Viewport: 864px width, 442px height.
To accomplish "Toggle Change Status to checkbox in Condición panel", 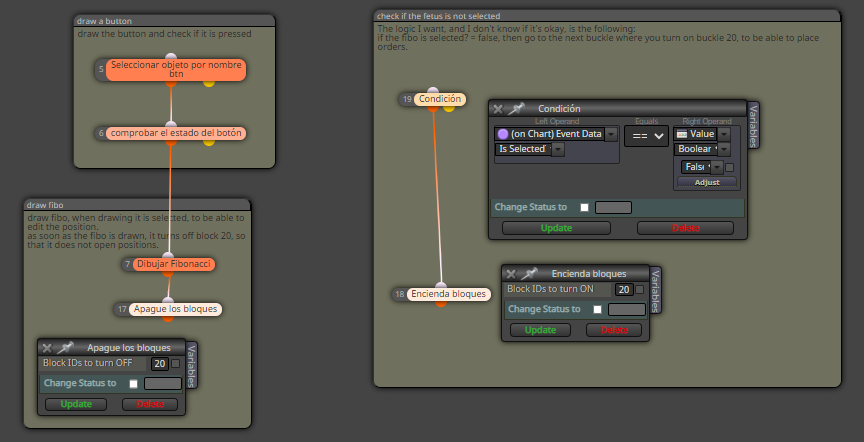I will pyautogui.click(x=584, y=208).
